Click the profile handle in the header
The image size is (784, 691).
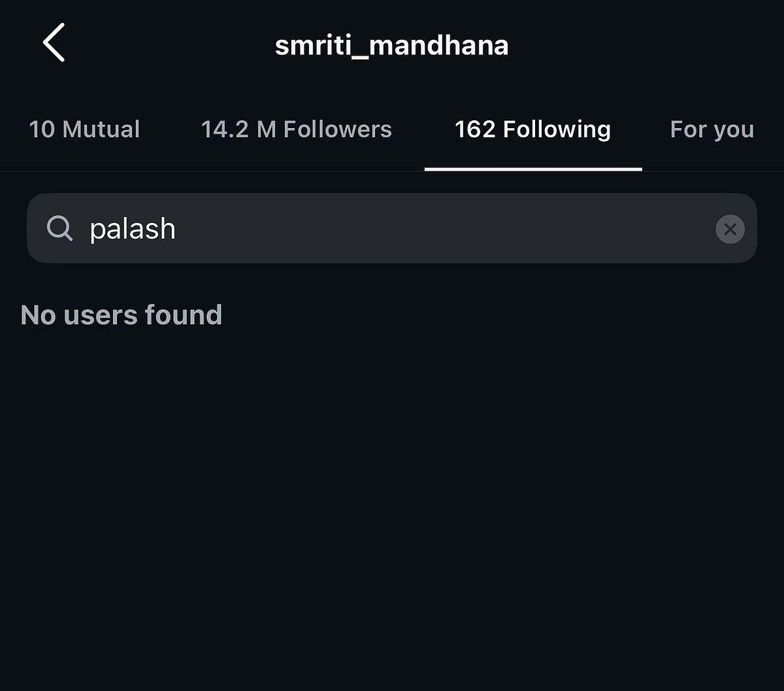tap(391, 46)
